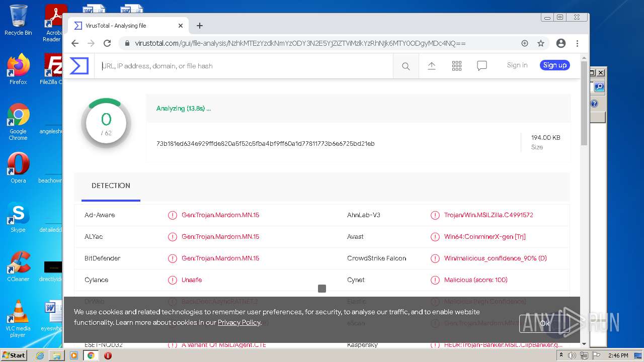Click Avast result Win64:CoinminerX-gen [Trj]
Image resolution: width=644 pixels, height=362 pixels.
coord(485,236)
